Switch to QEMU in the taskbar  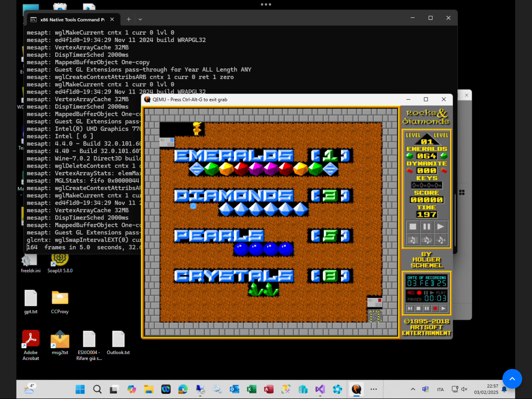pyautogui.click(x=356, y=389)
